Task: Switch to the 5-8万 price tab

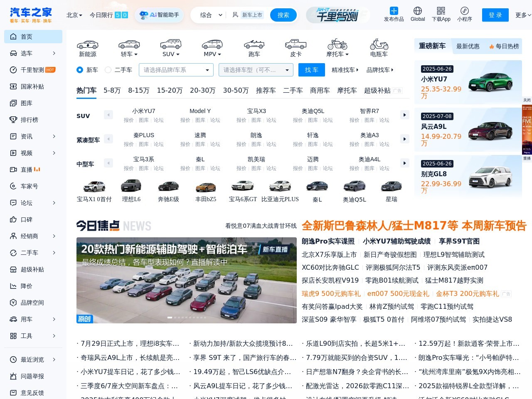Action: pos(112,90)
